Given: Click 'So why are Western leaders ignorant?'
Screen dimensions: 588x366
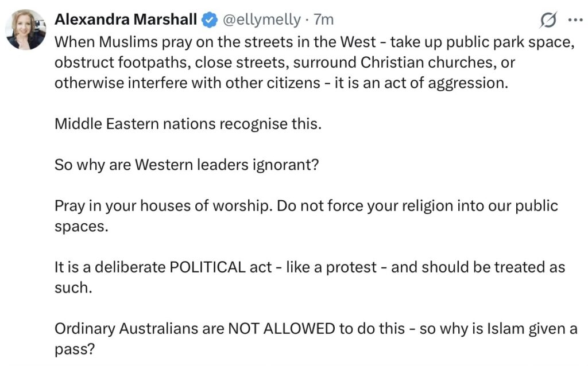Looking at the screenshot, I should [186, 164].
